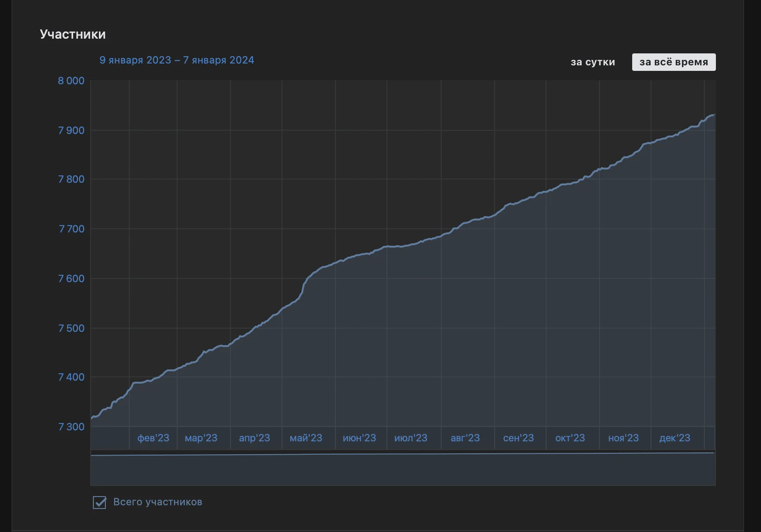Image resolution: width=761 pixels, height=532 pixels.
Task: Click the 'авг'23' axis label
Action: (x=465, y=438)
